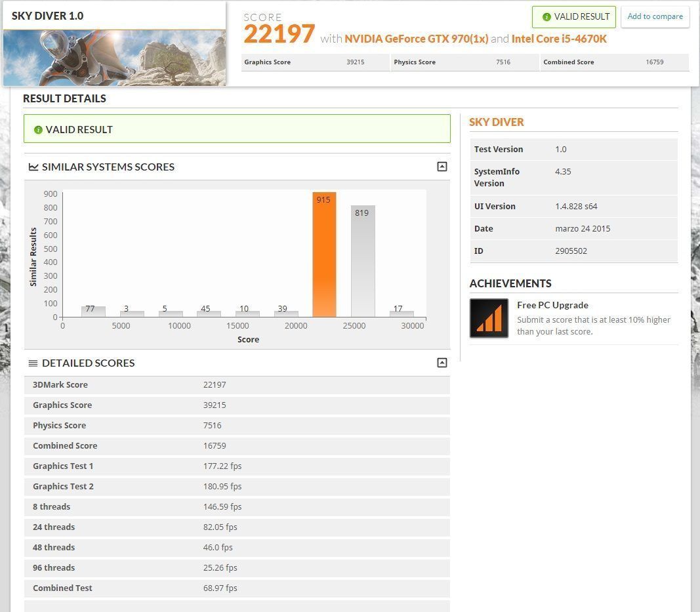Click the Sky Diver thumbnail image
This screenshot has width=700, height=612.
pos(114,58)
